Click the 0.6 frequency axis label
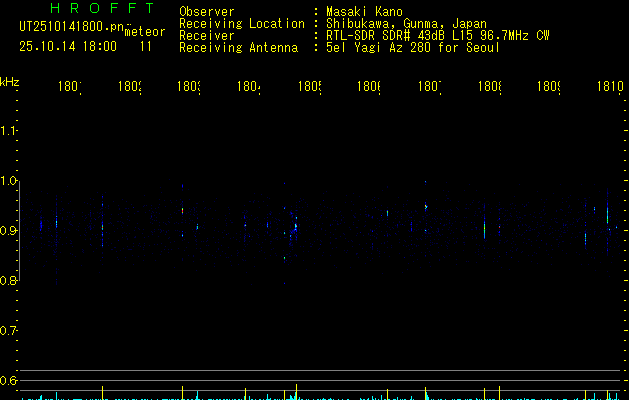 click(8, 380)
